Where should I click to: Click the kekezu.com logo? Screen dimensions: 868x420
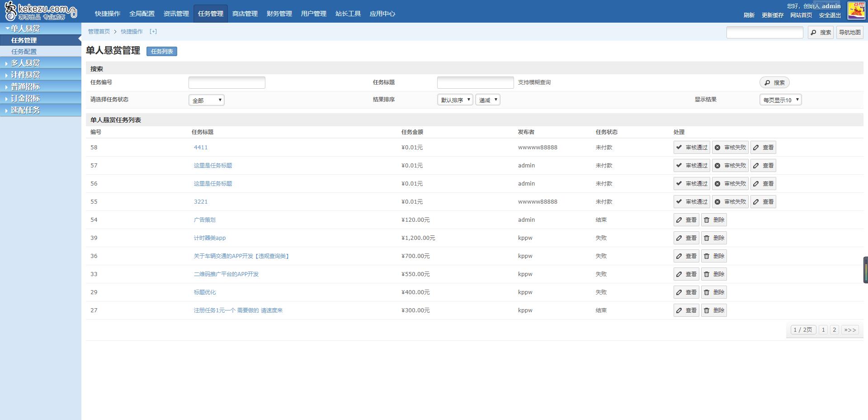[41, 11]
